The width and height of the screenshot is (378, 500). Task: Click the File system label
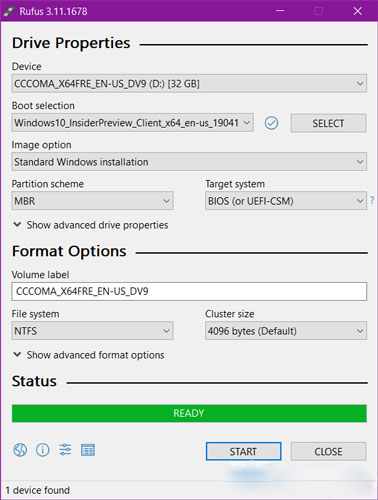35,314
